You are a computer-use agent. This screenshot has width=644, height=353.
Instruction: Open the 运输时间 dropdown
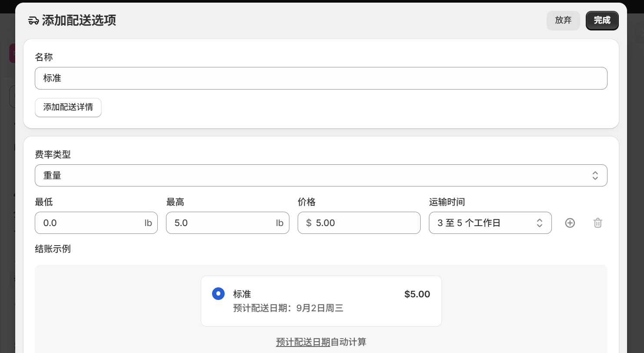[x=490, y=223]
